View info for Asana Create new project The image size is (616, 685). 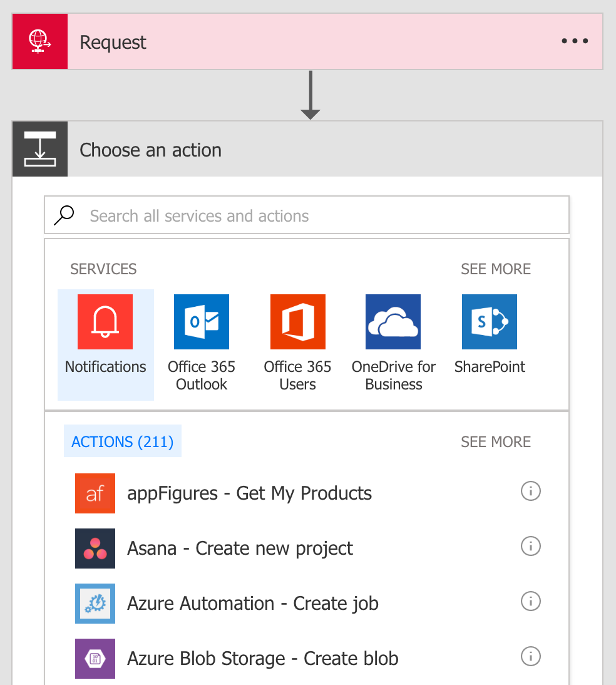pyautogui.click(x=530, y=547)
